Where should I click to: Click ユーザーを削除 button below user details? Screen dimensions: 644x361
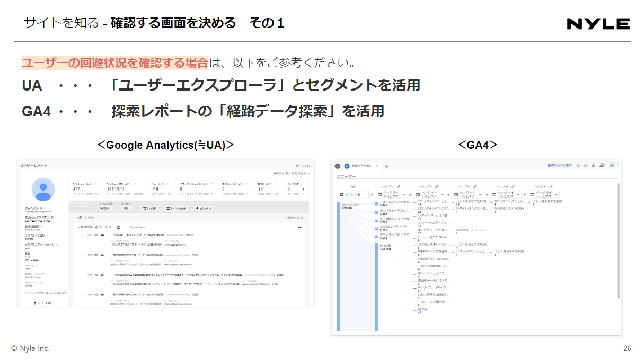click(x=43, y=303)
